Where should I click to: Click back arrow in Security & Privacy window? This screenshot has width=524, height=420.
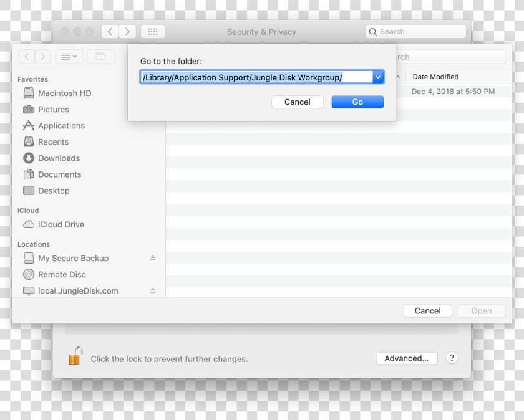click(110, 32)
